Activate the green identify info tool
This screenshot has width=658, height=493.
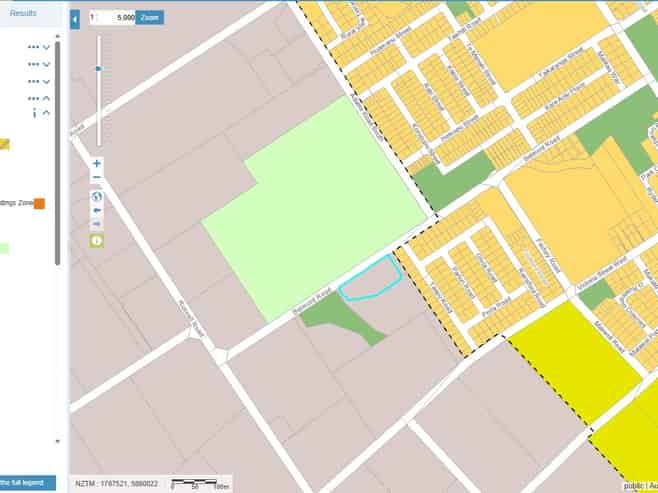[97, 241]
